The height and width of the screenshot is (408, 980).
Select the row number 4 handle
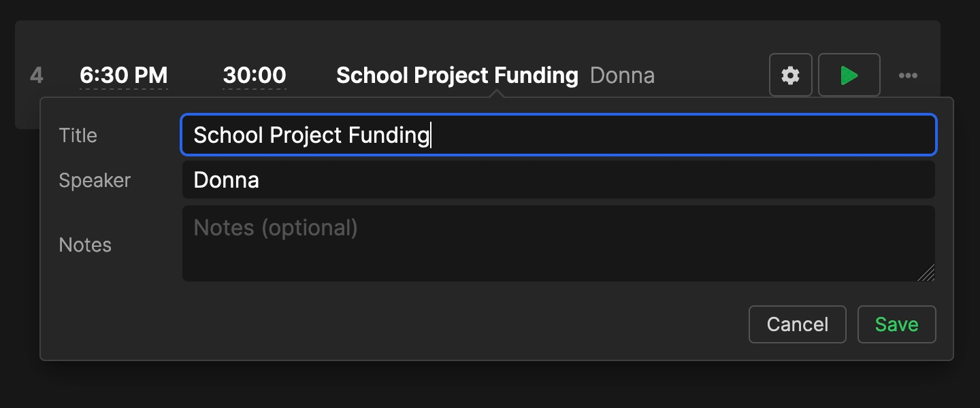coord(37,75)
